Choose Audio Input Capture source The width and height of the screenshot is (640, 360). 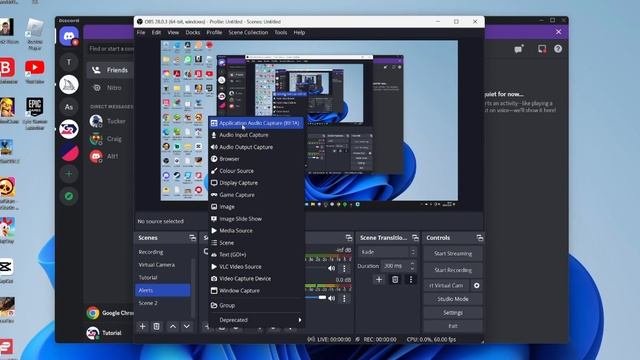pyautogui.click(x=256, y=135)
